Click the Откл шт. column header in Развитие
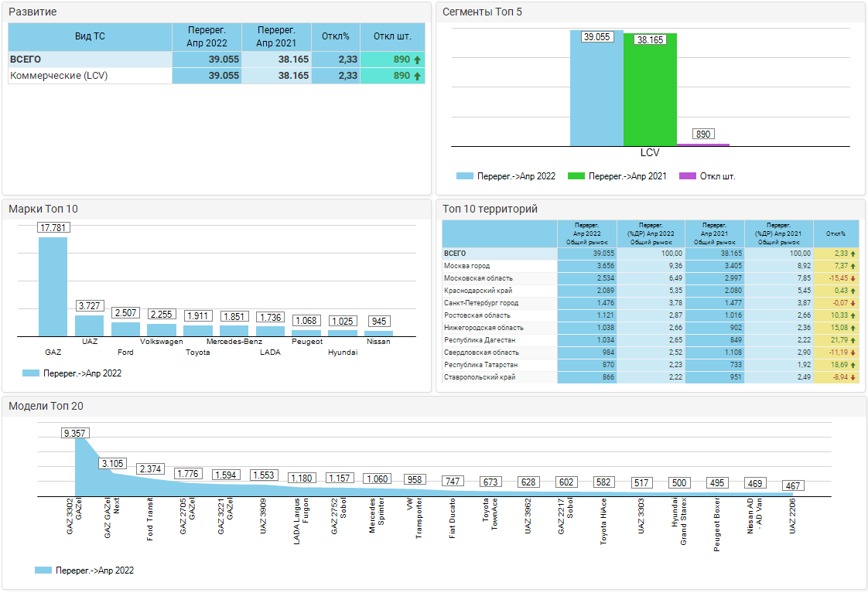Viewport: 868px width, 613px height. point(392,36)
